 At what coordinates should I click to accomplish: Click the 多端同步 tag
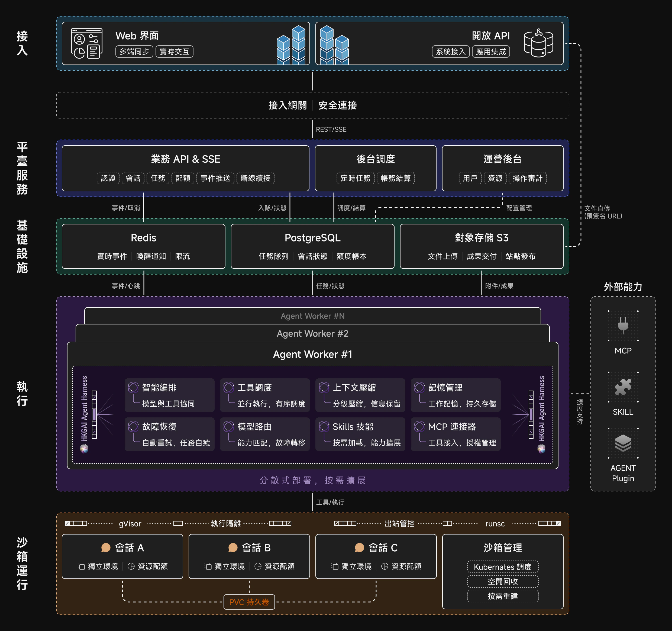pyautogui.click(x=134, y=51)
